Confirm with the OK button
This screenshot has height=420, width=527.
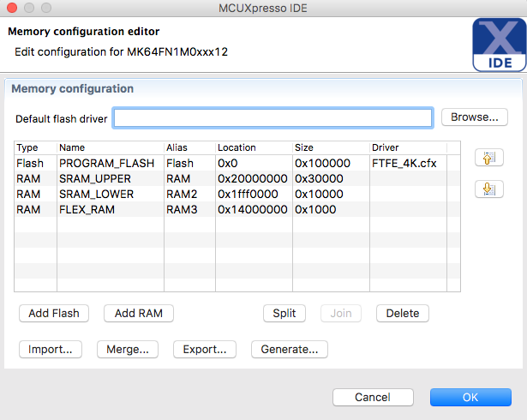click(x=470, y=398)
